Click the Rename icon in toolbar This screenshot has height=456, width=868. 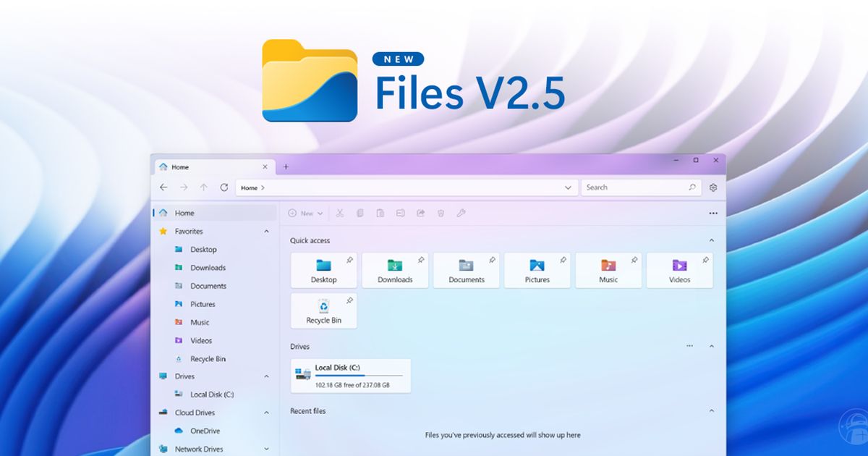(400, 214)
